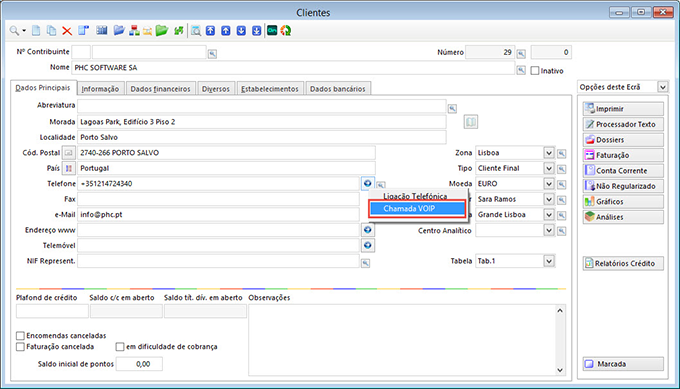Click the list preview magnifier toolbar icon
The image size is (680, 389).
(x=196, y=31)
